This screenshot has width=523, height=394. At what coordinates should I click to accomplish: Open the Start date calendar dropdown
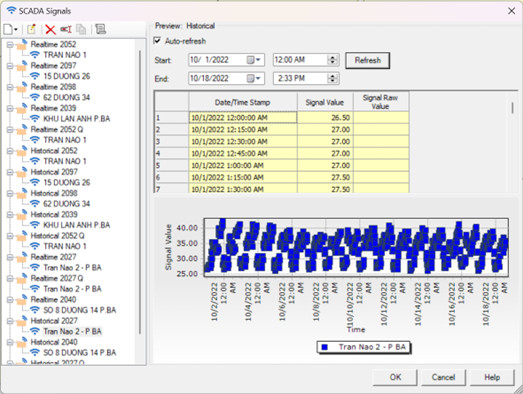point(253,60)
